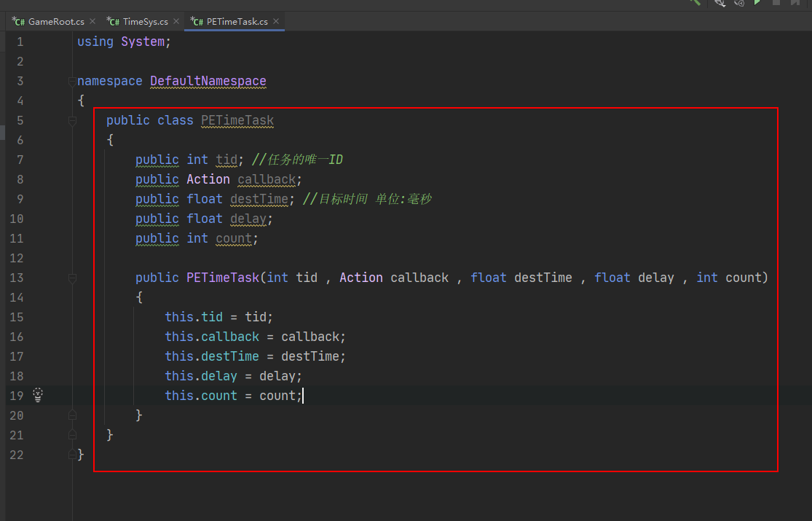Collapse the namespace block on line 3
The image size is (812, 521).
[x=72, y=81]
